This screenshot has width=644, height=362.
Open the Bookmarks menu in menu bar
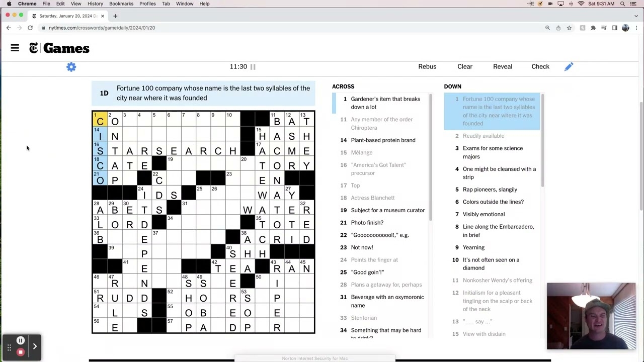tap(121, 4)
